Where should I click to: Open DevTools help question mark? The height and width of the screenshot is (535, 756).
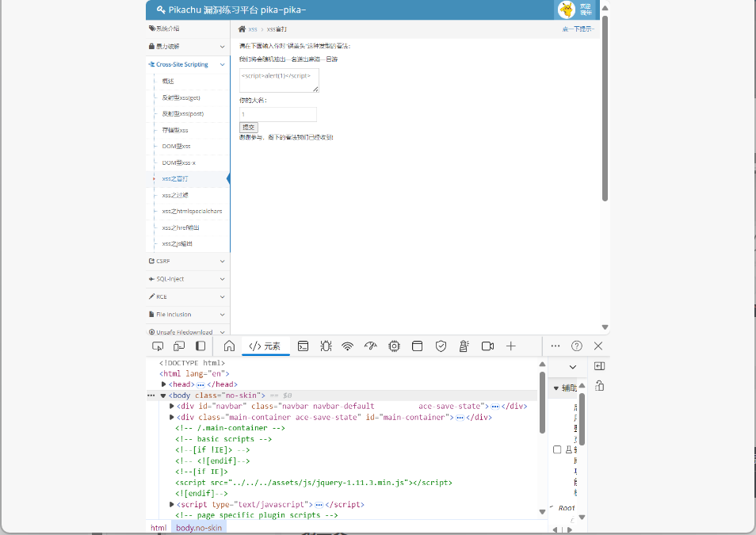pos(577,346)
